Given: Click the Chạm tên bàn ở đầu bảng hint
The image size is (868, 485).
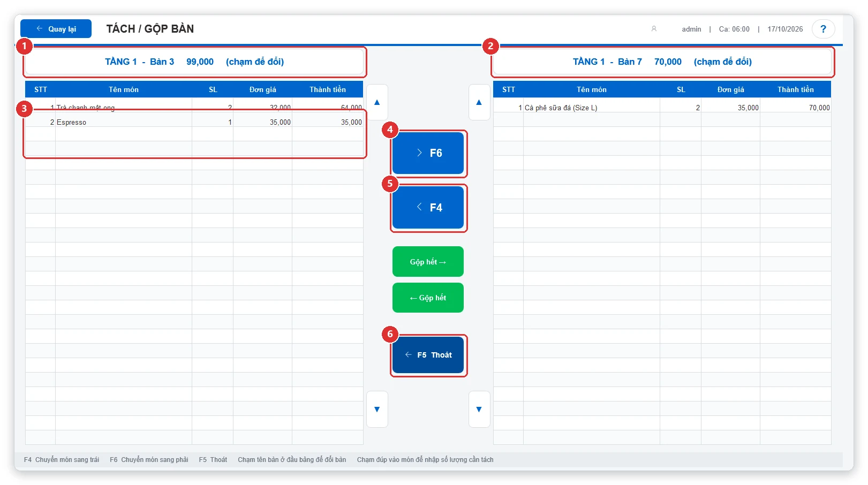Looking at the screenshot, I should pos(292,459).
